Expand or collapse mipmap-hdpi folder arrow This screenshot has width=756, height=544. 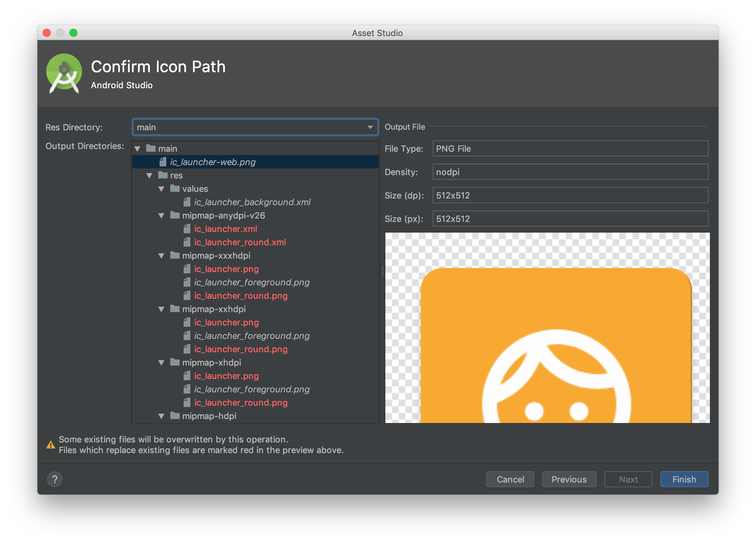tap(161, 416)
